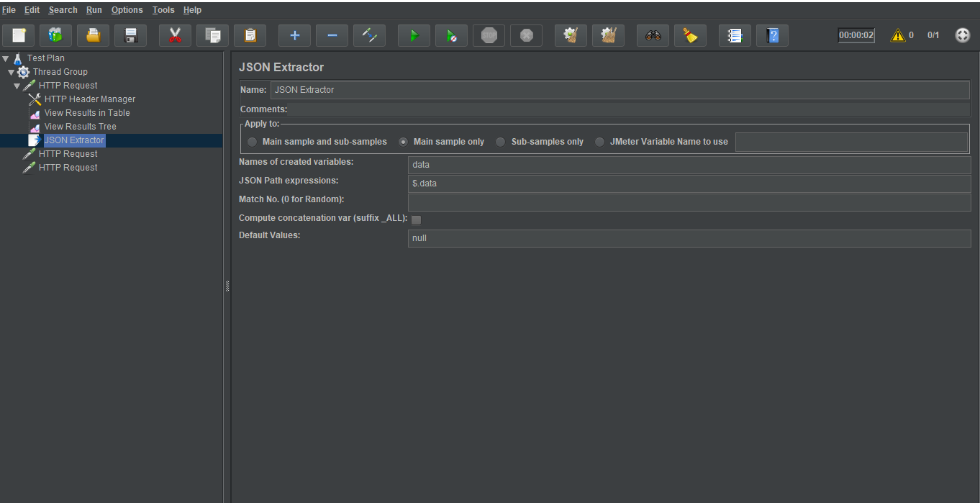This screenshot has width=980, height=503.
Task: Open JMeter Help documentation
Action: 772,35
